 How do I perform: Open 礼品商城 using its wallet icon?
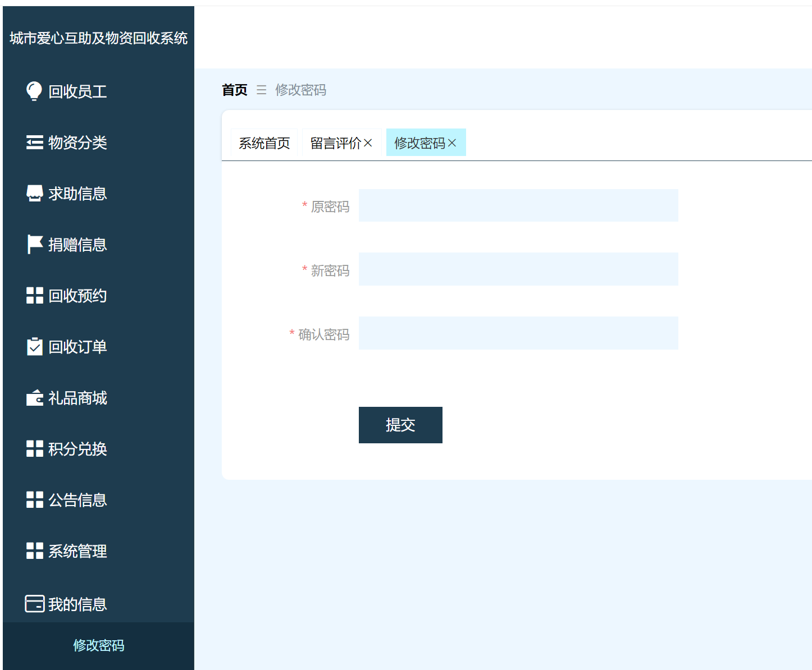pos(34,398)
